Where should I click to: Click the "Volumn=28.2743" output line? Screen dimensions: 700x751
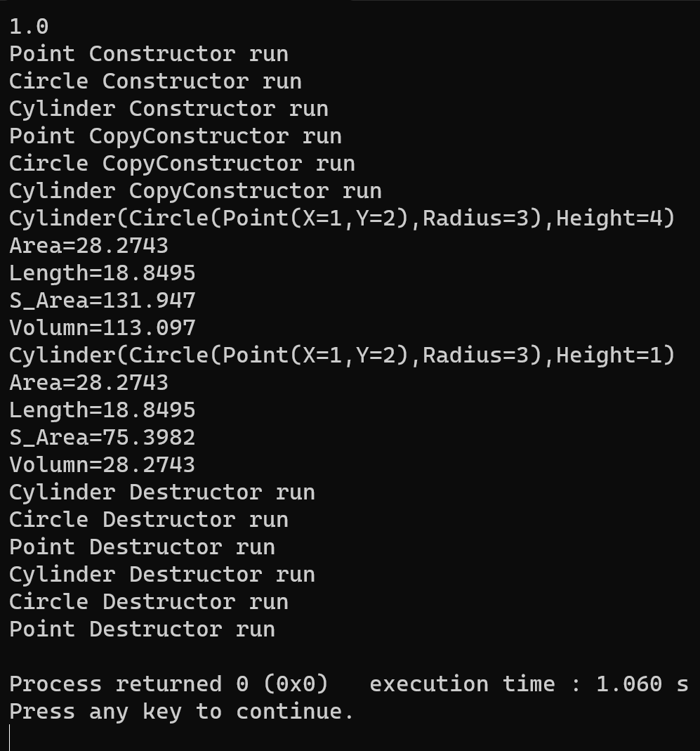coord(102,465)
